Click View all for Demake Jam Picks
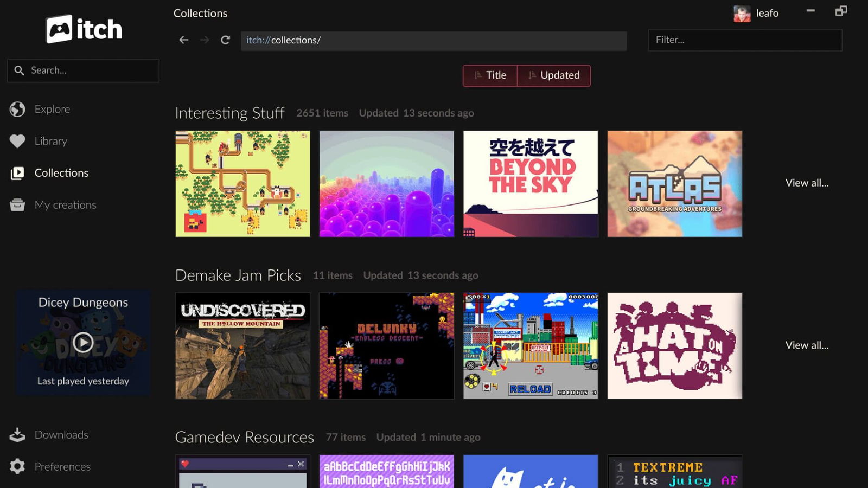 [807, 345]
